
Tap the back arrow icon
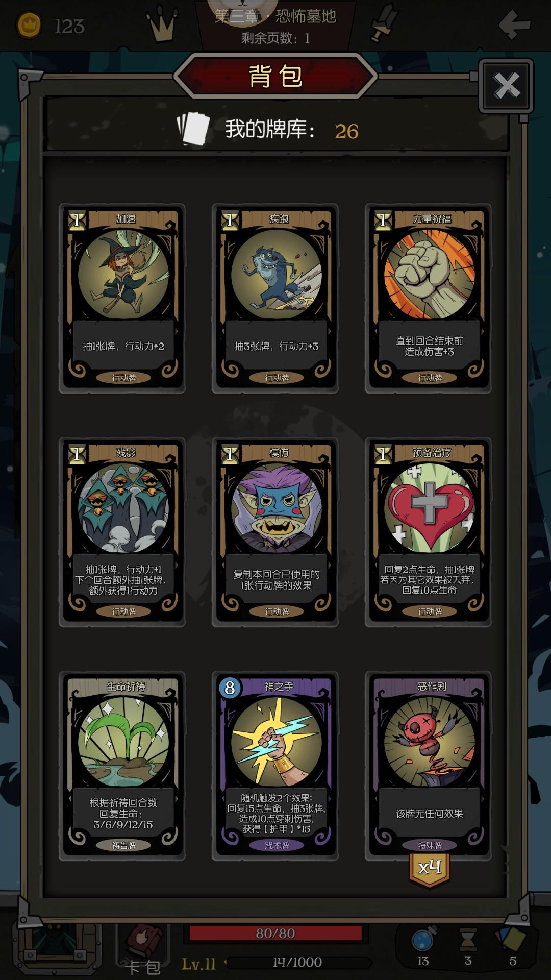click(514, 24)
